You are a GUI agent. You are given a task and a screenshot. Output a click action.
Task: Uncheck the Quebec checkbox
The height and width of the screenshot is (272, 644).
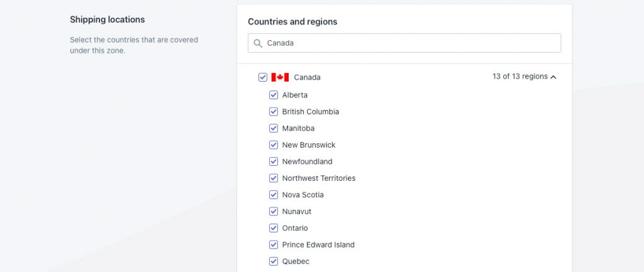[274, 261]
